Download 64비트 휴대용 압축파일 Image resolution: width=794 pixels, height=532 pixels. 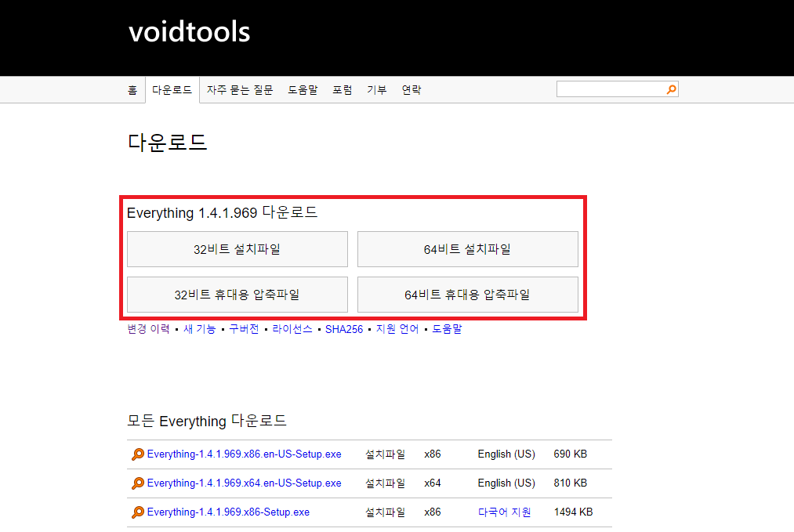coord(467,295)
